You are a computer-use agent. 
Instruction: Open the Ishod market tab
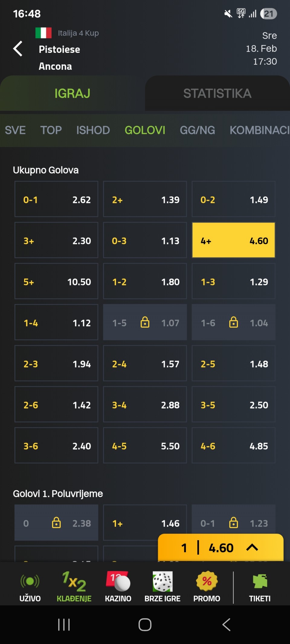click(x=93, y=130)
